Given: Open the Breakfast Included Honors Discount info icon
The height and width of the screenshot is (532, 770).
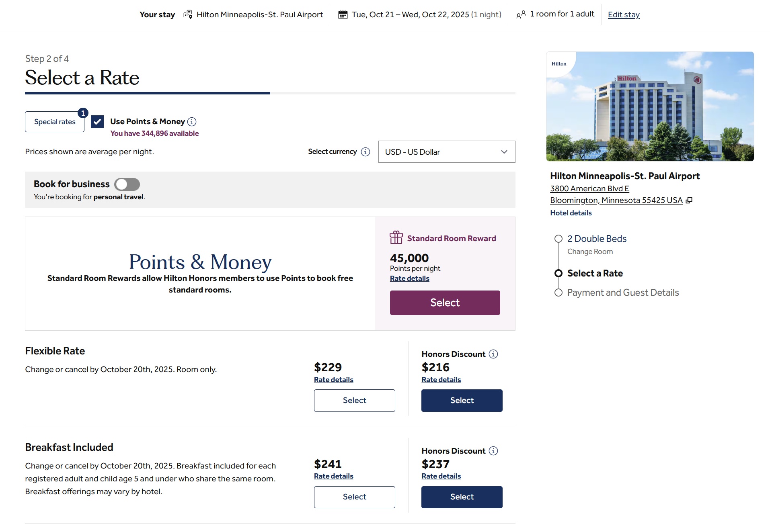Looking at the screenshot, I should click(493, 451).
